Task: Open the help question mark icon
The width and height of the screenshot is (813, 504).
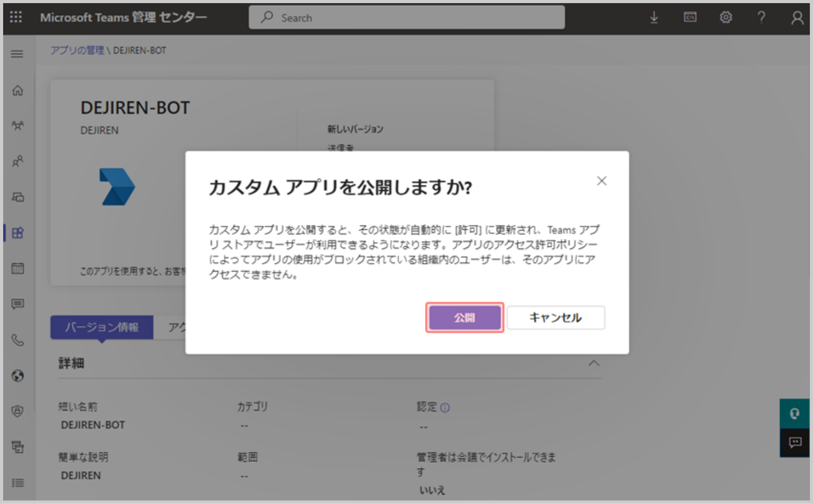Action: (761, 18)
